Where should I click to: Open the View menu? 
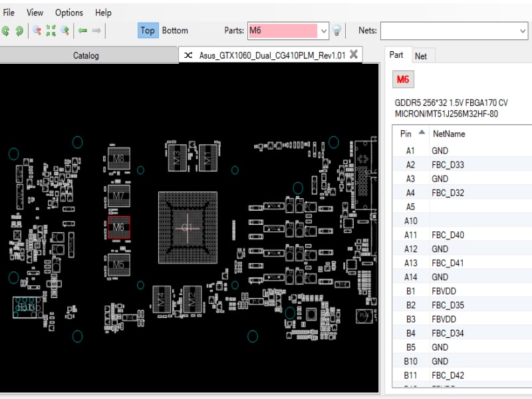[35, 13]
